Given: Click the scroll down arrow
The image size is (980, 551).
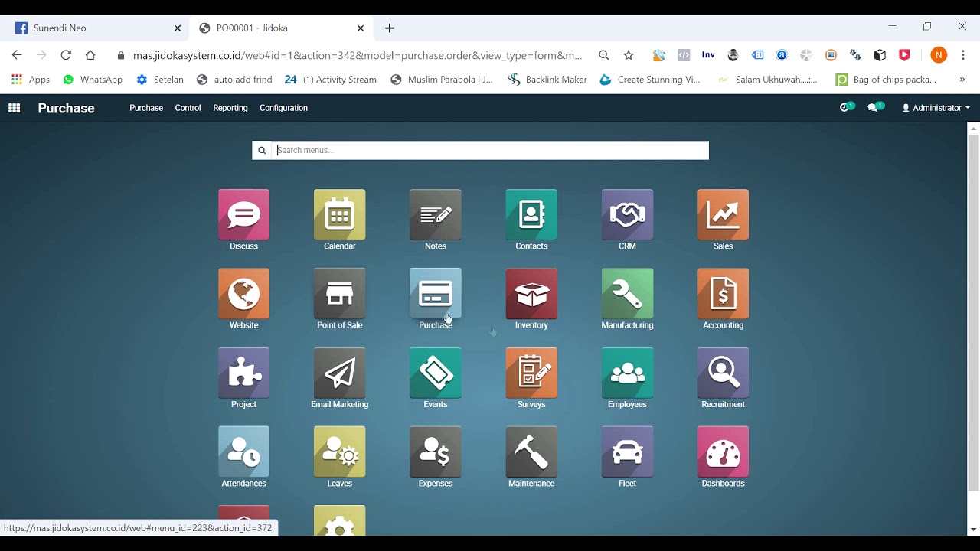Looking at the screenshot, I should [973, 530].
